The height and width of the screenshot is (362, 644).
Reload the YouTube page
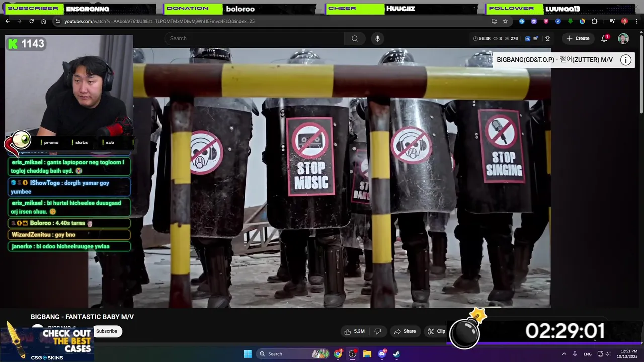31,21
